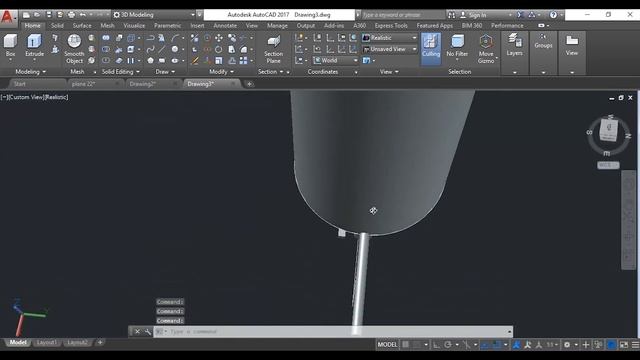
Task: Open the 3D Modeling workspace dropdown
Action: (x=154, y=15)
